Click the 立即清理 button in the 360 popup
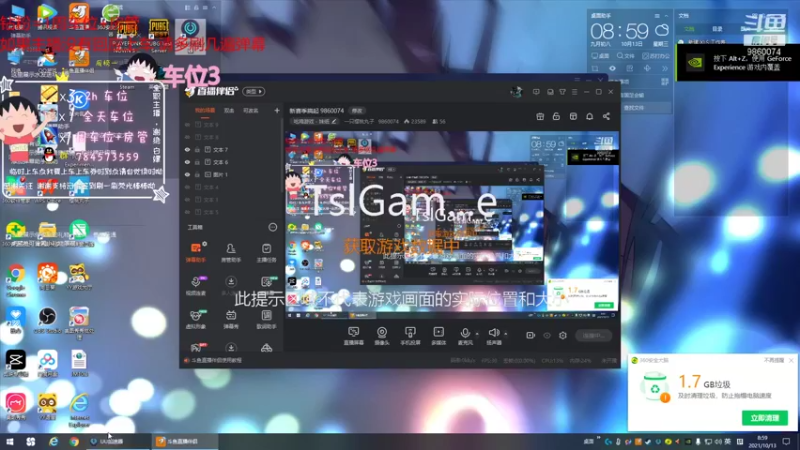This screenshot has height=450, width=800. click(764, 418)
